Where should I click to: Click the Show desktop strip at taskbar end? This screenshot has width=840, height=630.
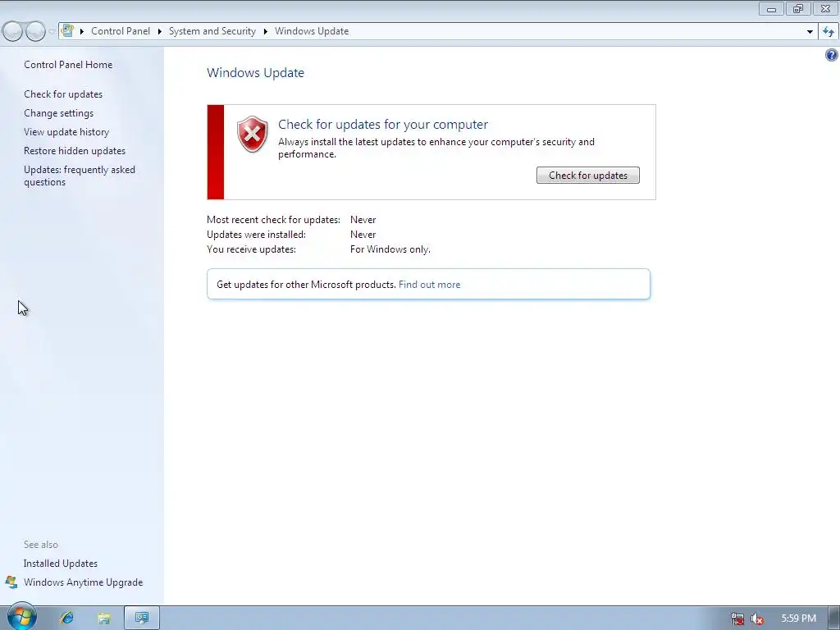click(x=833, y=618)
